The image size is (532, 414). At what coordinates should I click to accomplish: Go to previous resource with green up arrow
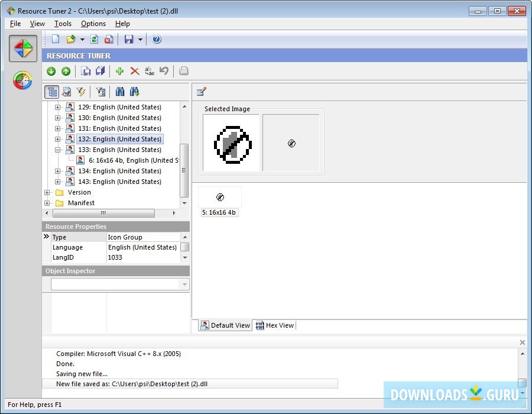tap(66, 71)
